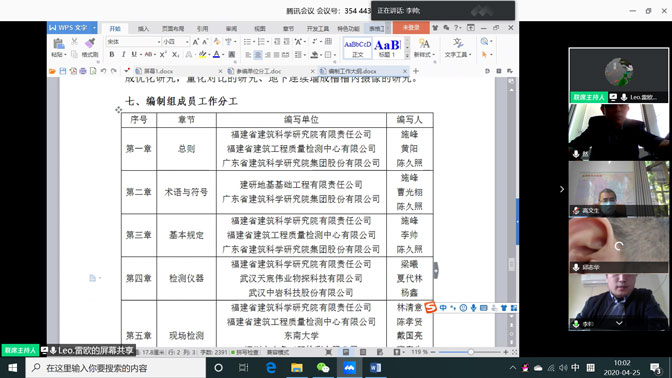Screen dimensions: 672x378
Task: Click the increase font size icon
Action: point(195,42)
